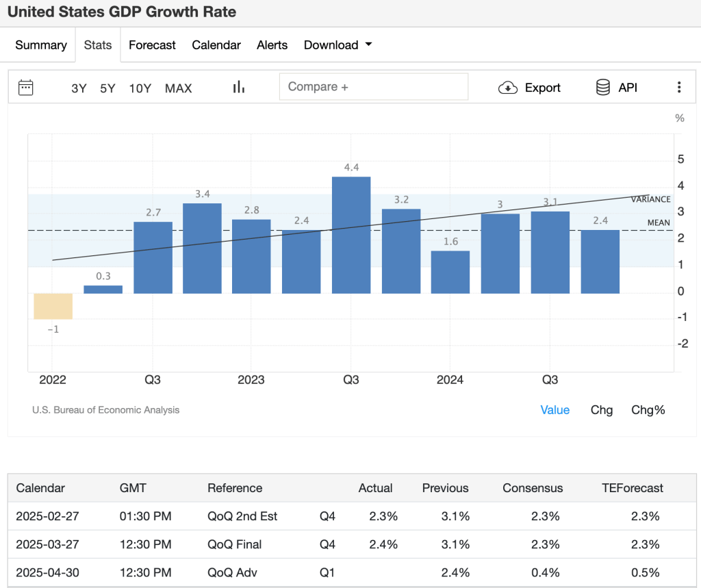Select the MAX time range
This screenshot has height=588, width=701.
click(178, 88)
